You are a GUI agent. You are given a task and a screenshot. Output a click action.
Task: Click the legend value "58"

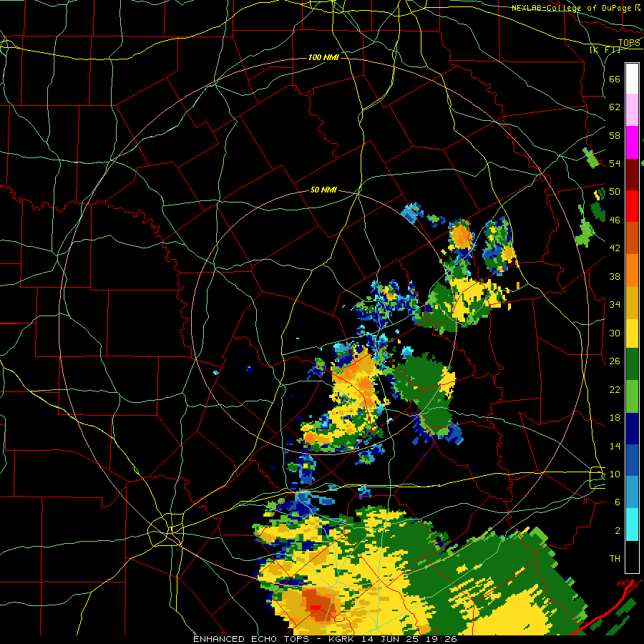[615, 135]
